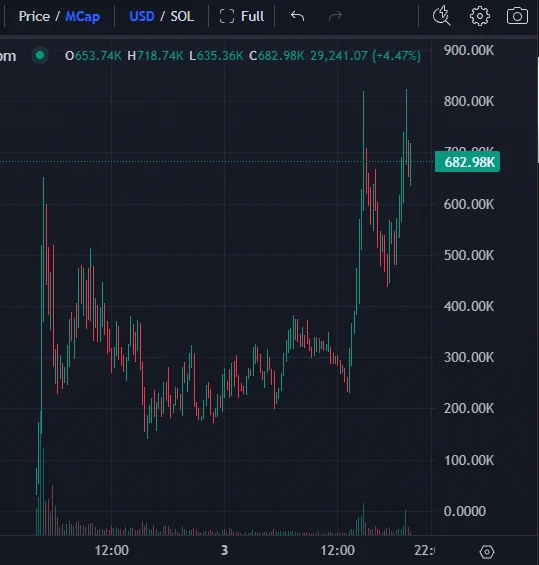Click the high value H718.74K
The image size is (539, 565).
(155, 56)
